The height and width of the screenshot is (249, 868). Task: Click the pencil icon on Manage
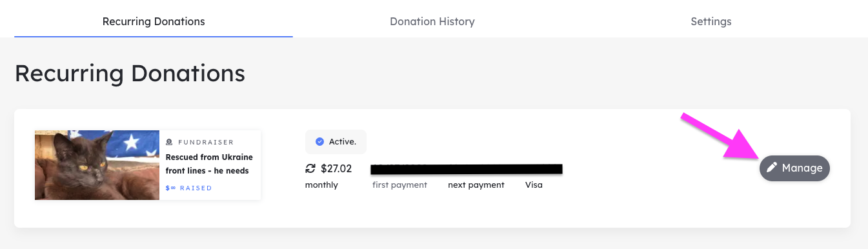coord(772,168)
